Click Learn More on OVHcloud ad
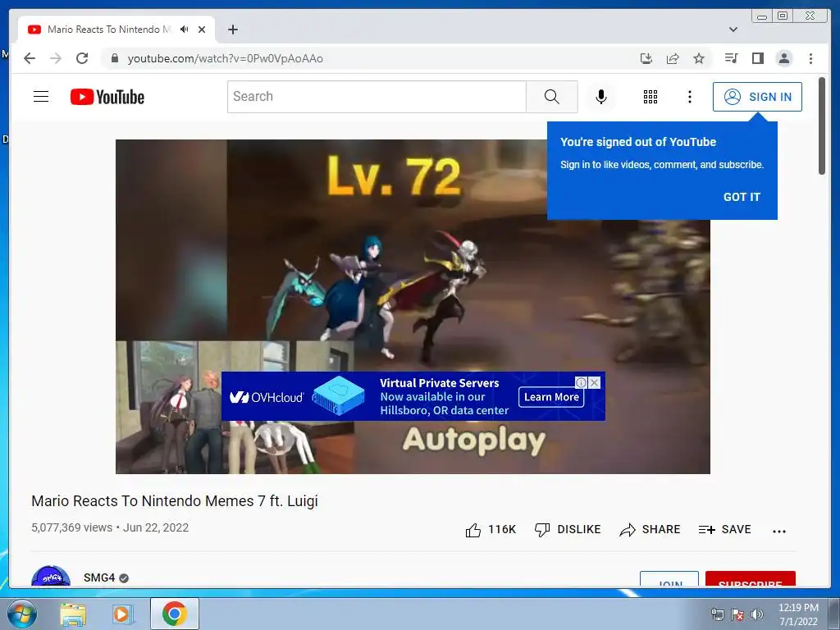 click(551, 397)
